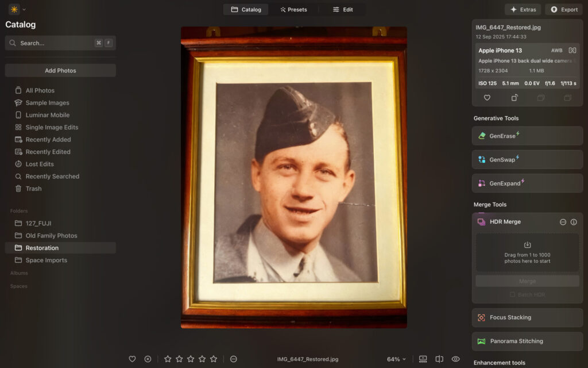The height and width of the screenshot is (368, 588).
Task: Toggle the before/after comparison icon
Action: (x=438, y=358)
